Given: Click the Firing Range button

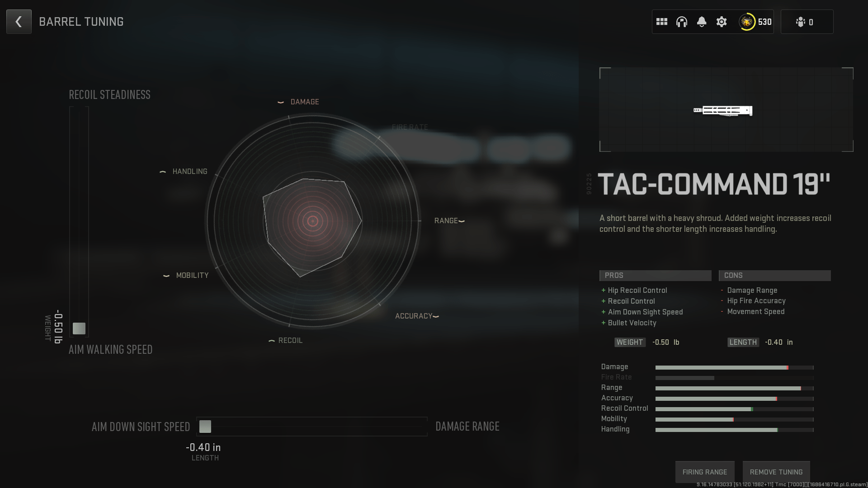Looking at the screenshot, I should coord(705,472).
